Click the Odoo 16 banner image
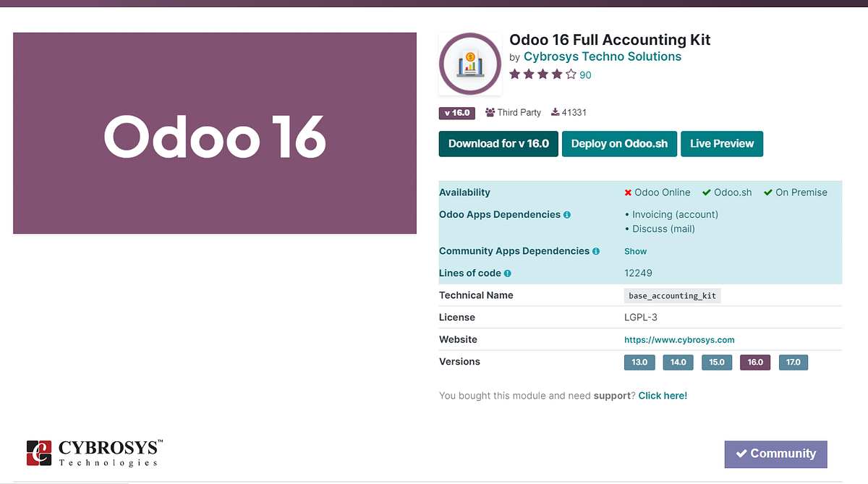The width and height of the screenshot is (868, 484). (x=214, y=132)
